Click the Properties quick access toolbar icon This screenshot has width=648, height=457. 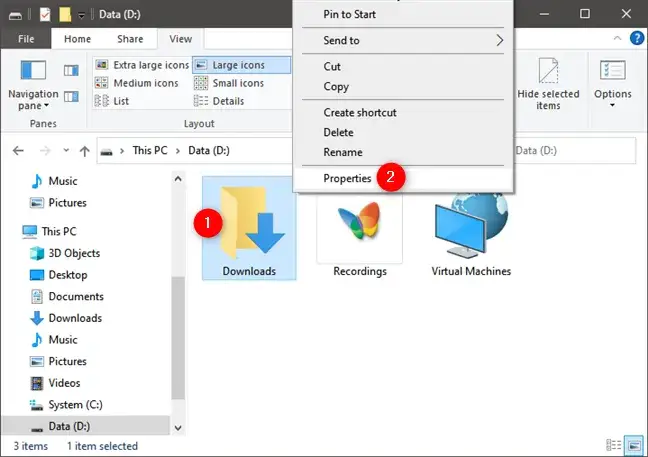coord(45,15)
